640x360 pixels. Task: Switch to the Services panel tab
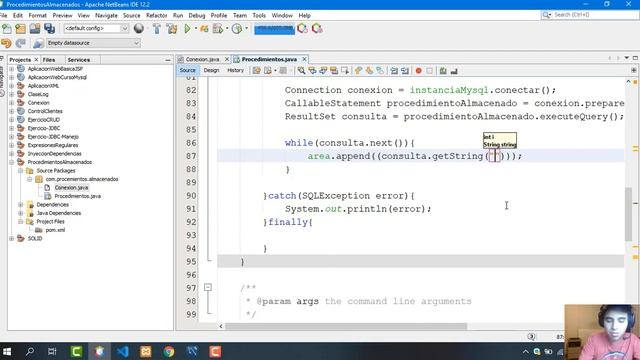tap(78, 60)
